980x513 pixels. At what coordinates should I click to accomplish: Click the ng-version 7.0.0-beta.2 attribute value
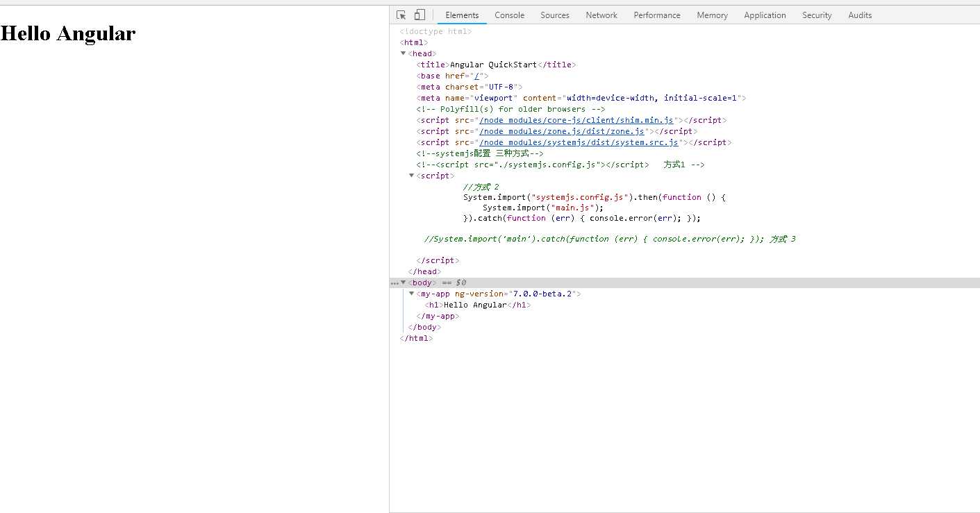542,294
